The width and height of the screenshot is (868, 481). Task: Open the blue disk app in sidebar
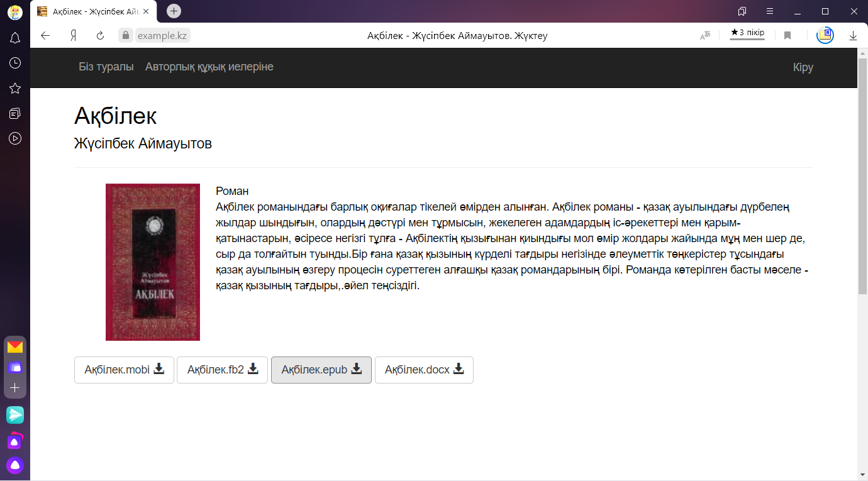point(15,367)
